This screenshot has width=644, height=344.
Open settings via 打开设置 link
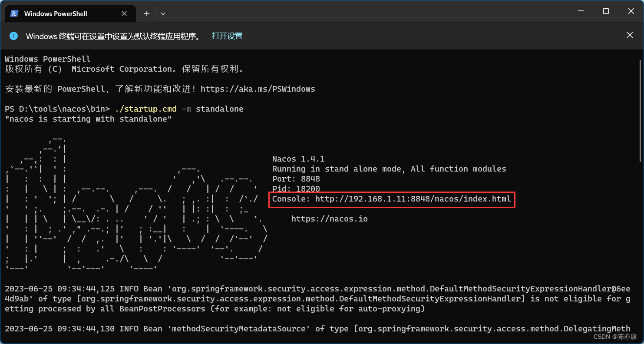tap(227, 36)
